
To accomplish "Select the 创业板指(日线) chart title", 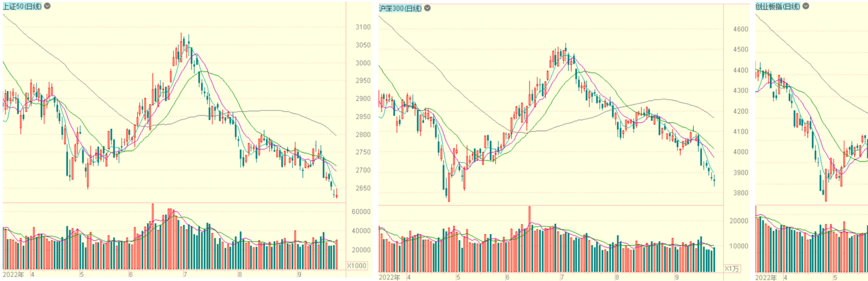I will pos(778,6).
